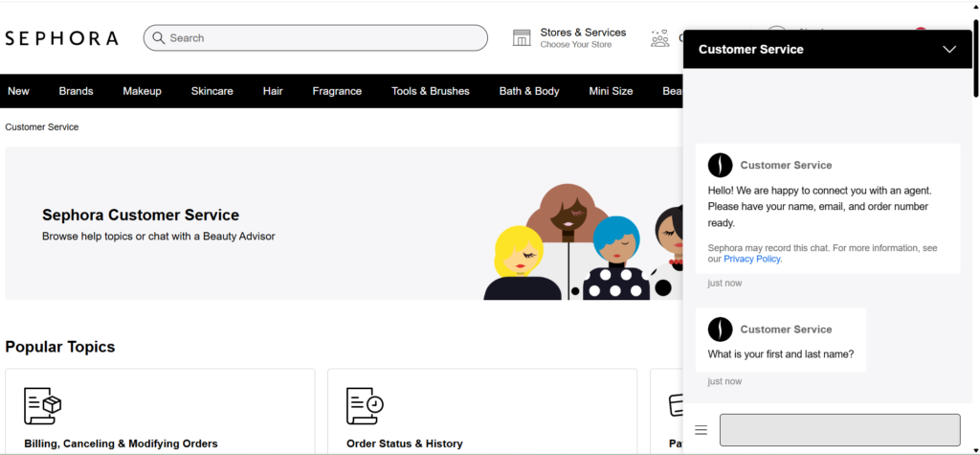Click the Popular Topics heading
The height and width of the screenshot is (455, 980).
(x=60, y=347)
